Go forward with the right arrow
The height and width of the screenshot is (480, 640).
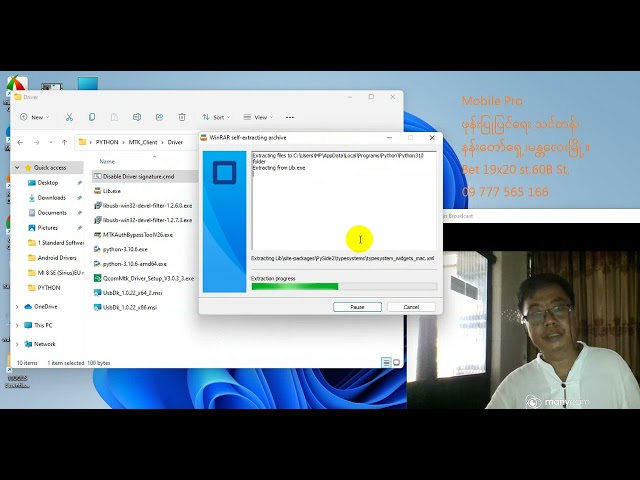coord(37,142)
